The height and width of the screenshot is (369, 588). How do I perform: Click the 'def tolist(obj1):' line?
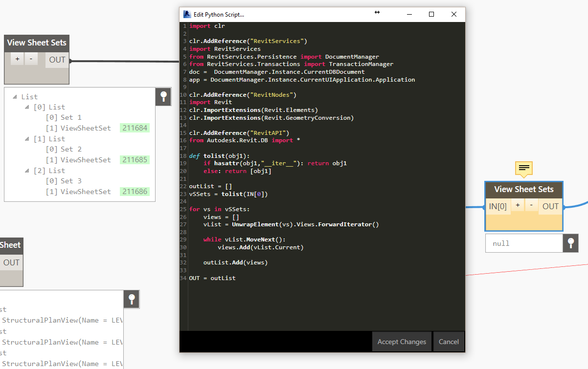220,156
